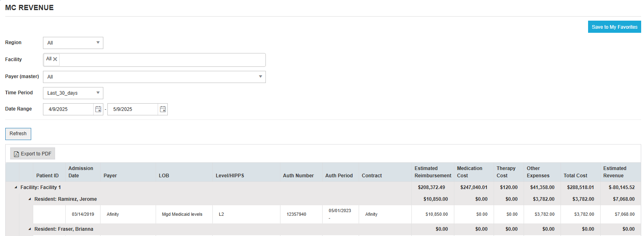
Task: Click Save to My Favorites
Action: click(614, 27)
